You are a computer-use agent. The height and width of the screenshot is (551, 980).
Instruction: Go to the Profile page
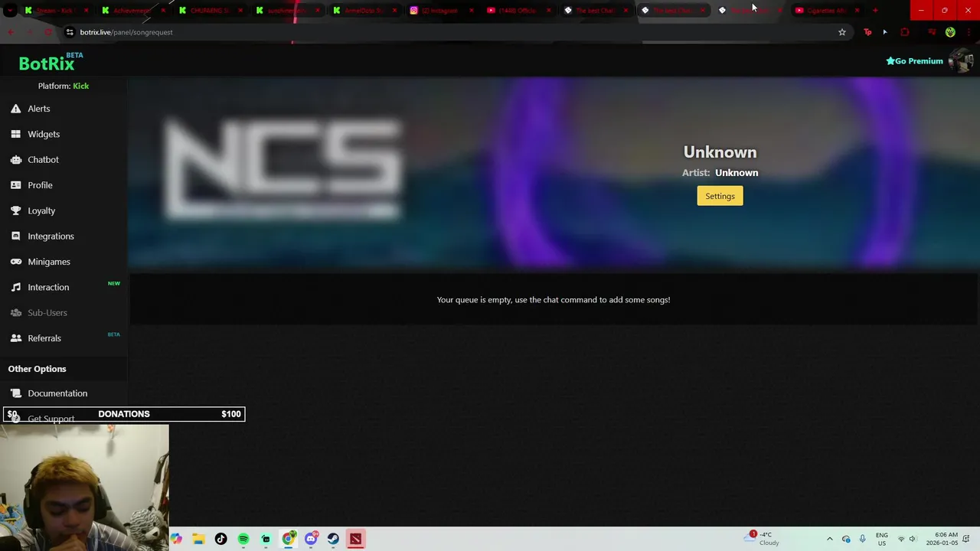[x=31, y=185]
